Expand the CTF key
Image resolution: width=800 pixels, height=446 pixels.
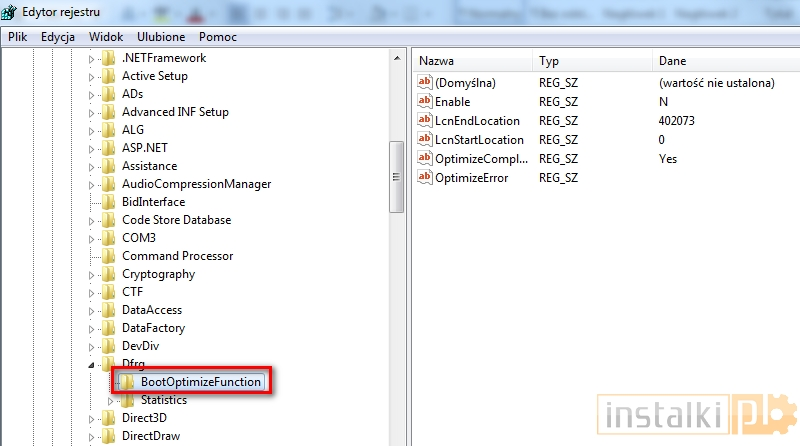click(x=91, y=293)
